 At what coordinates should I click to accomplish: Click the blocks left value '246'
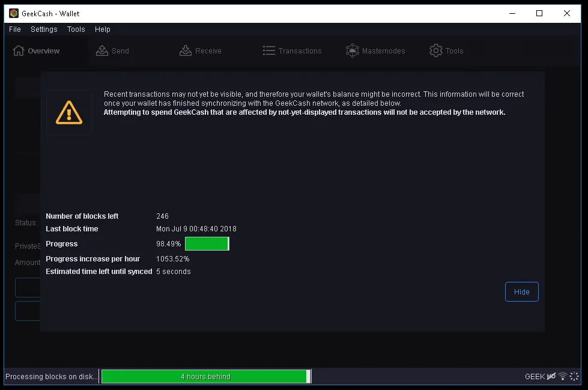click(x=162, y=216)
